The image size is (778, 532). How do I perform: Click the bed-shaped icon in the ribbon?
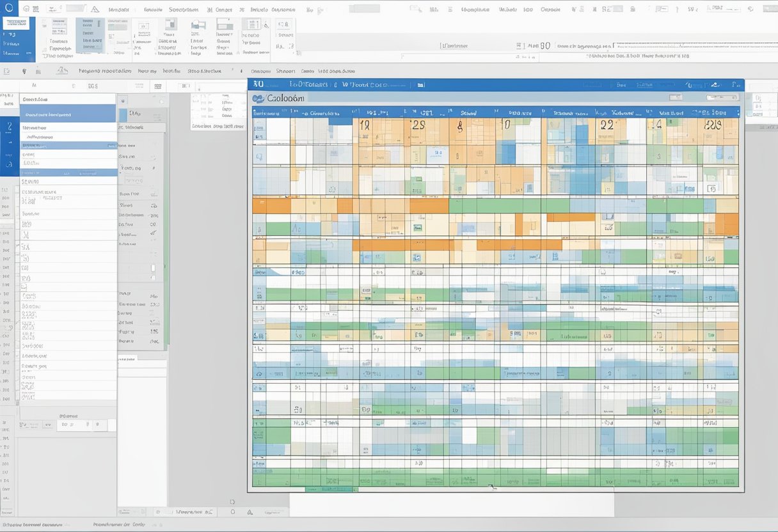pyautogui.click(x=198, y=25)
